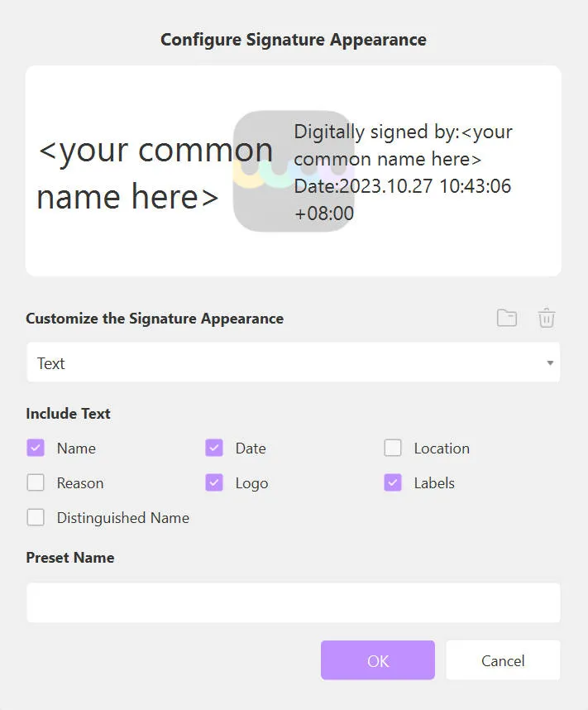Enable the Reason checkbox
This screenshot has height=710, width=588.
[36, 482]
